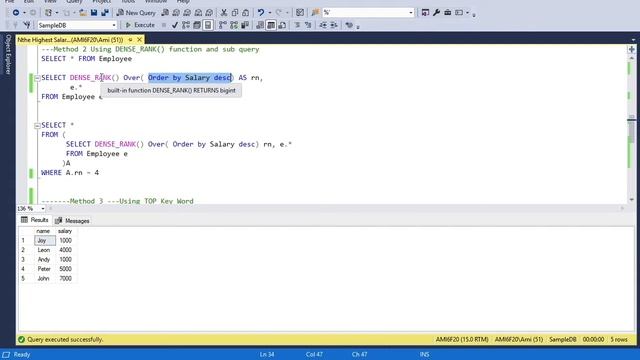Click the split editor handle icon
Screen dimensions: 640x360
[x=631, y=49]
